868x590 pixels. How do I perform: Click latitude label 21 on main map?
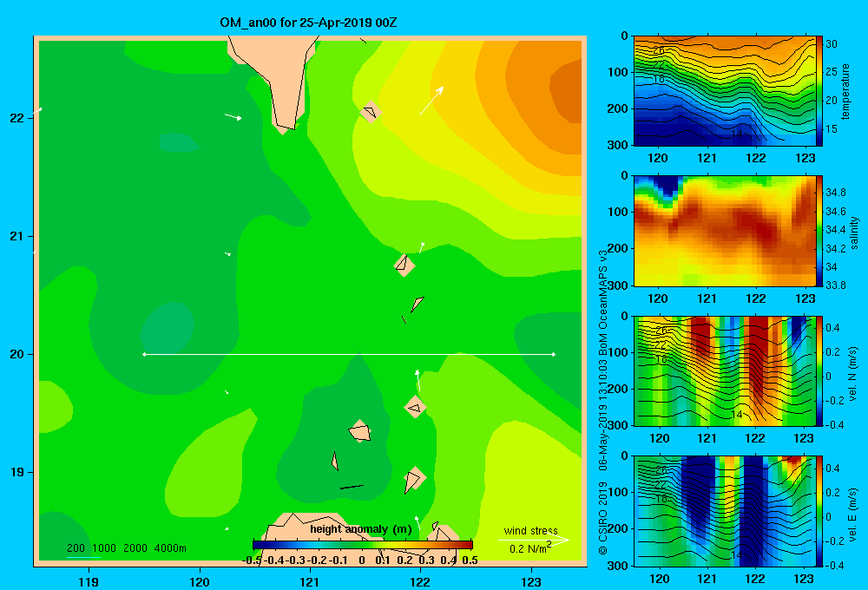point(17,236)
